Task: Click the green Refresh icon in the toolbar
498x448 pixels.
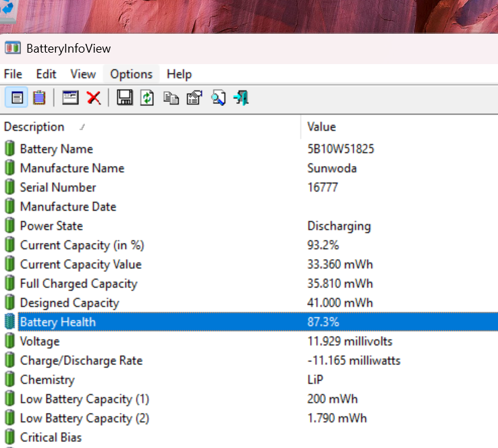Action: [x=147, y=98]
